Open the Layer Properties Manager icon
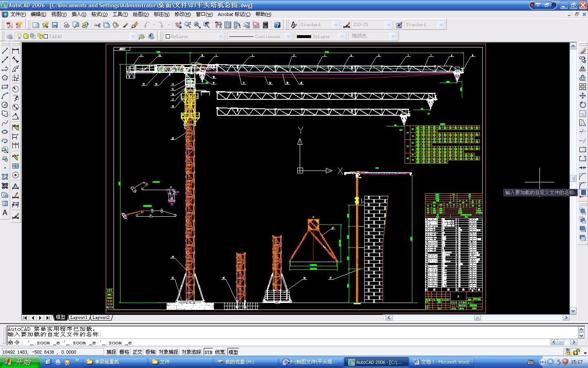The height and width of the screenshot is (368, 588). [10, 36]
